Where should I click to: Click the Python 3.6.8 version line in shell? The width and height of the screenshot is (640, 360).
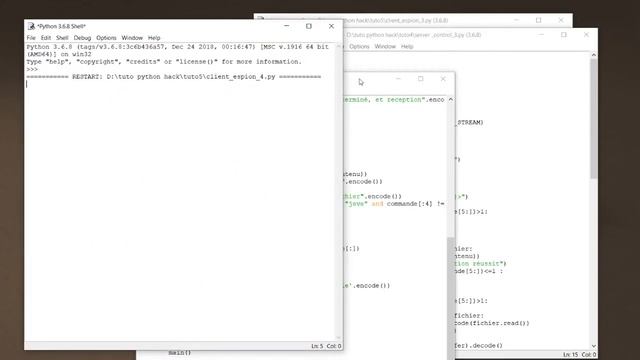click(x=178, y=51)
